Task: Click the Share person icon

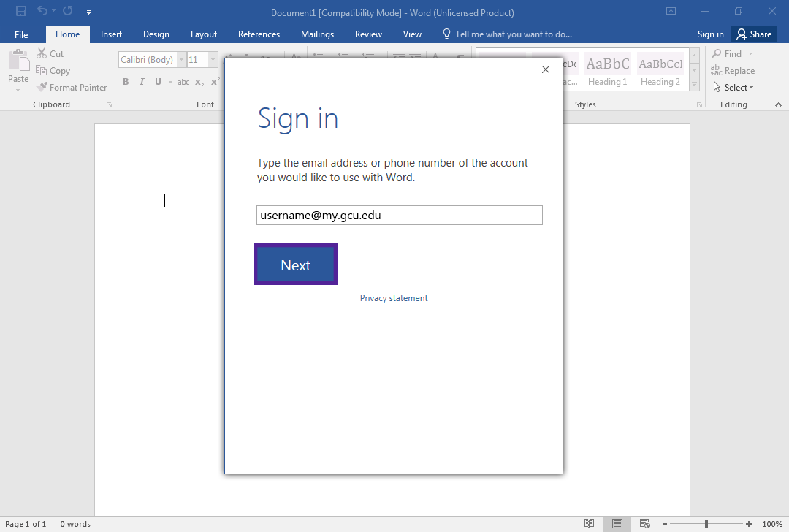Action: click(742, 34)
